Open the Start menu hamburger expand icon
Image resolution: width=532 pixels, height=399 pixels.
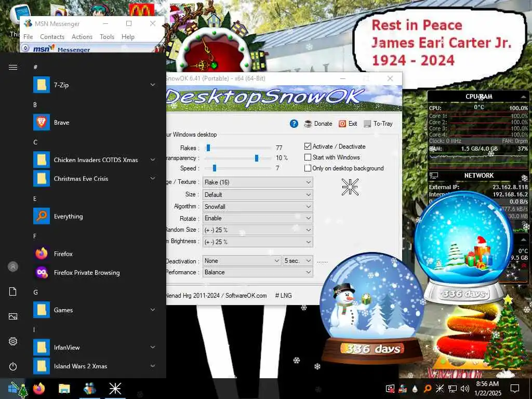coord(13,67)
